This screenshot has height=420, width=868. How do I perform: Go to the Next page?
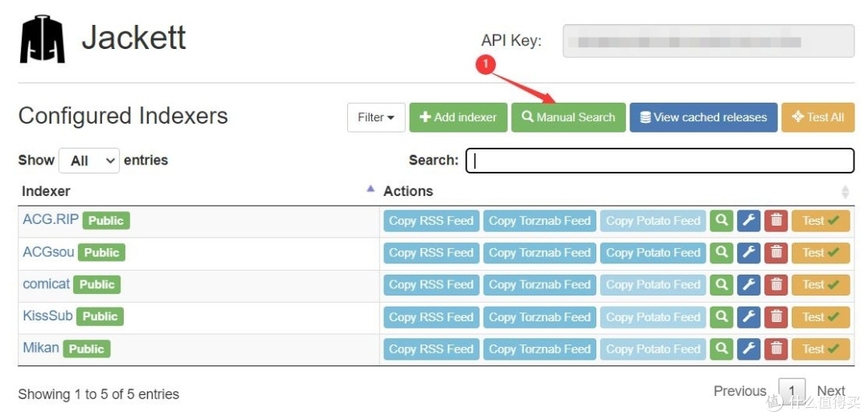click(830, 391)
